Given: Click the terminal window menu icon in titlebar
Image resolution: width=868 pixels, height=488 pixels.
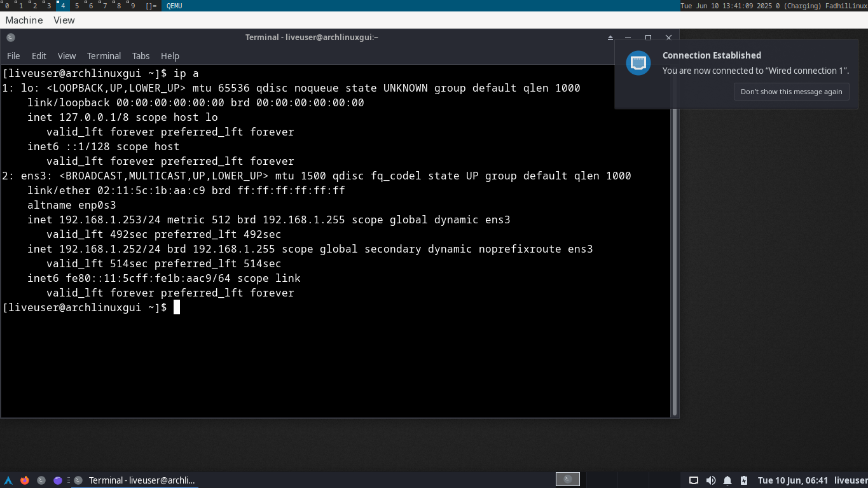Looking at the screenshot, I should click(x=10, y=38).
